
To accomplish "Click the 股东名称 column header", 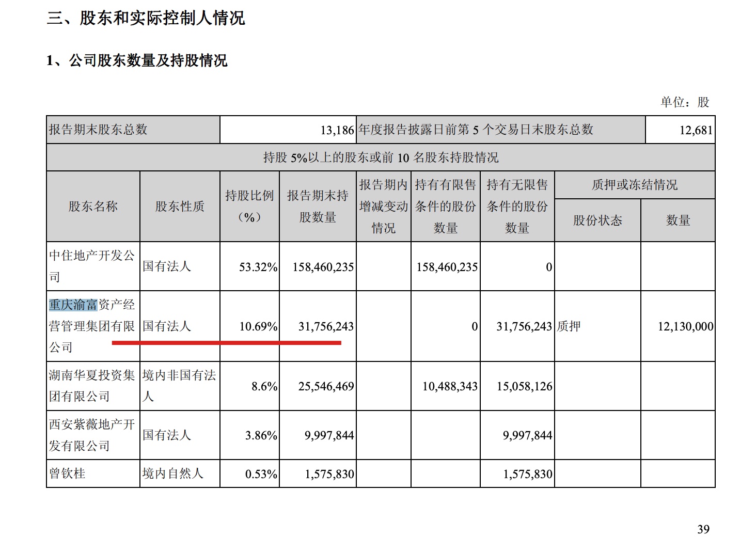I will pos(93,207).
